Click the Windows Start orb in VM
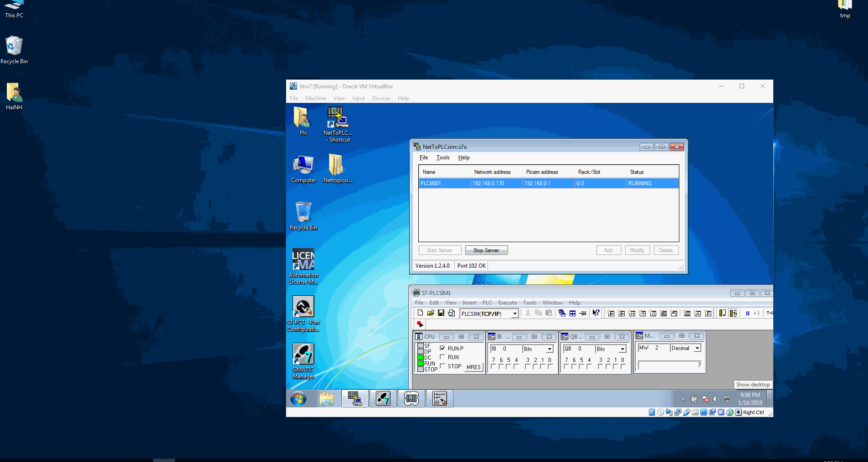Viewport: 868px width, 462px height. coord(298,399)
